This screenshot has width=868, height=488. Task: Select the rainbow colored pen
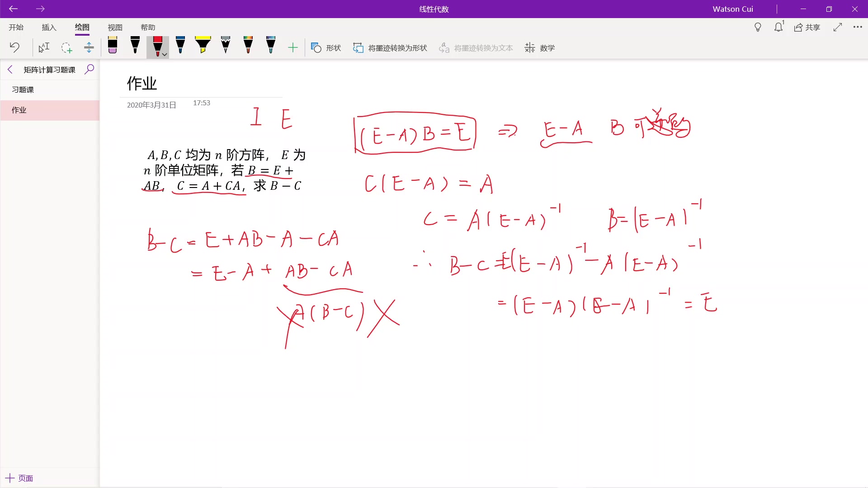point(248,45)
